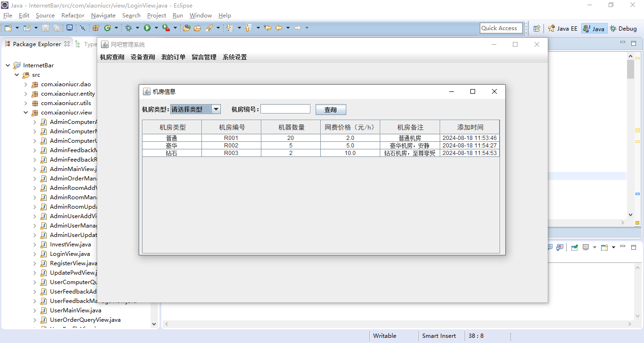Close the Package Explorer tab with X
This screenshot has width=644, height=343.
click(x=67, y=44)
